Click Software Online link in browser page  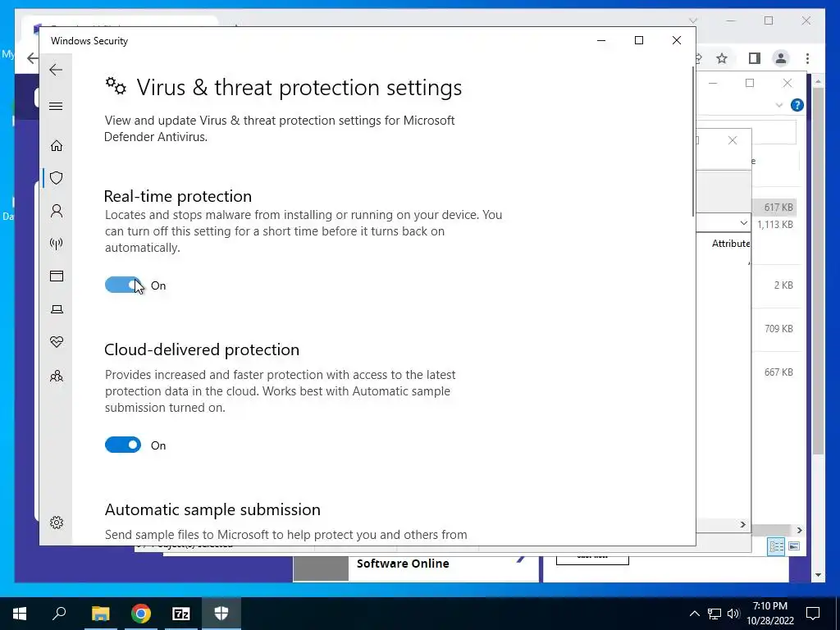coord(403,564)
